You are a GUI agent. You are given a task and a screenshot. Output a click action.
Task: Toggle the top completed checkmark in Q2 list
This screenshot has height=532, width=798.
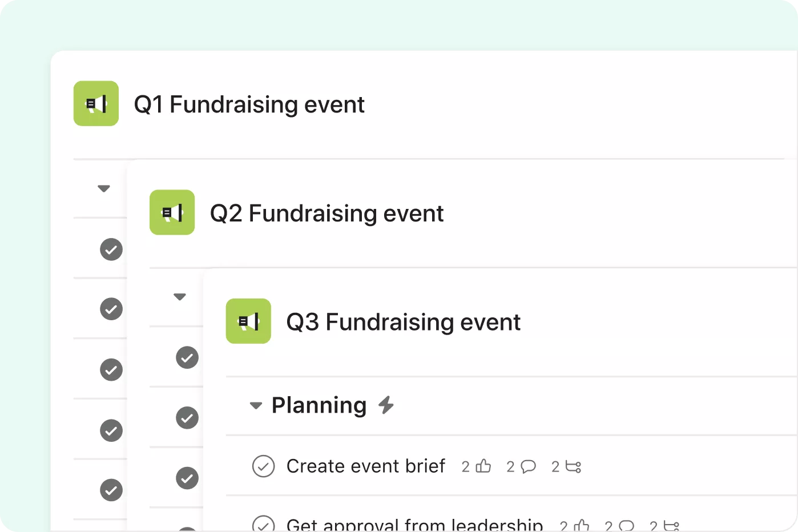[x=187, y=357]
